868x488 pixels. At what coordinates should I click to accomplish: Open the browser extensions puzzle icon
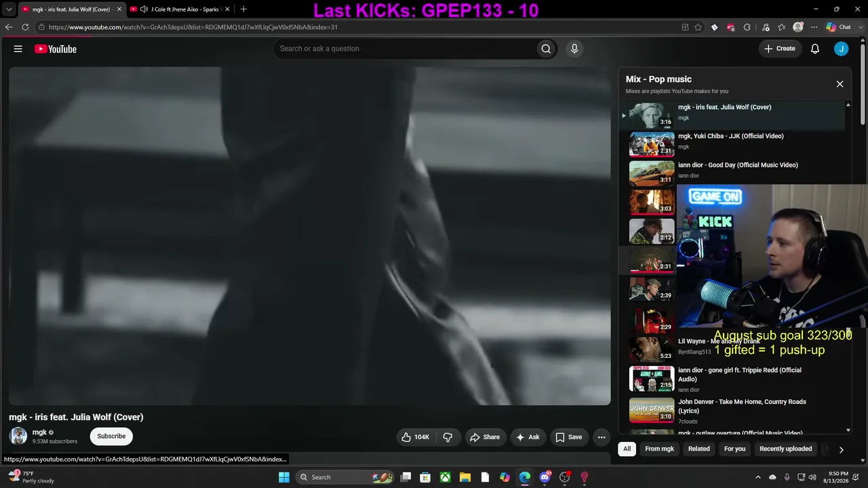pos(747,27)
